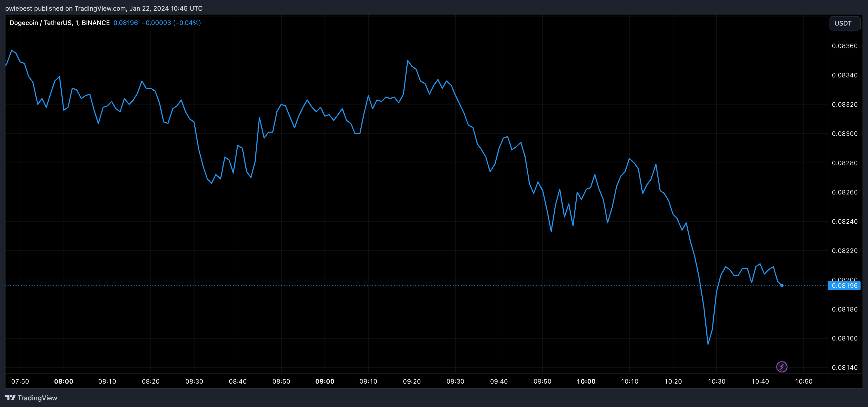Click the 0.08140 price scale label
The image size is (868, 407).
[844, 368]
